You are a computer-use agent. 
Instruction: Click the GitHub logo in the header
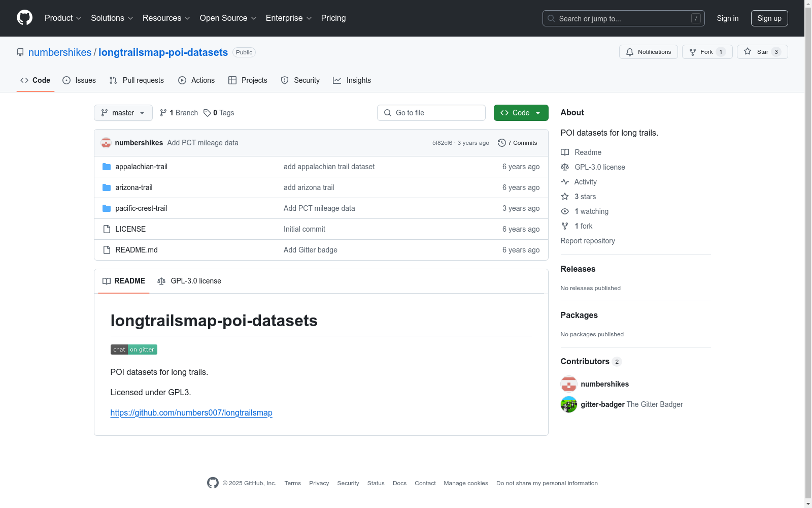pos(24,18)
